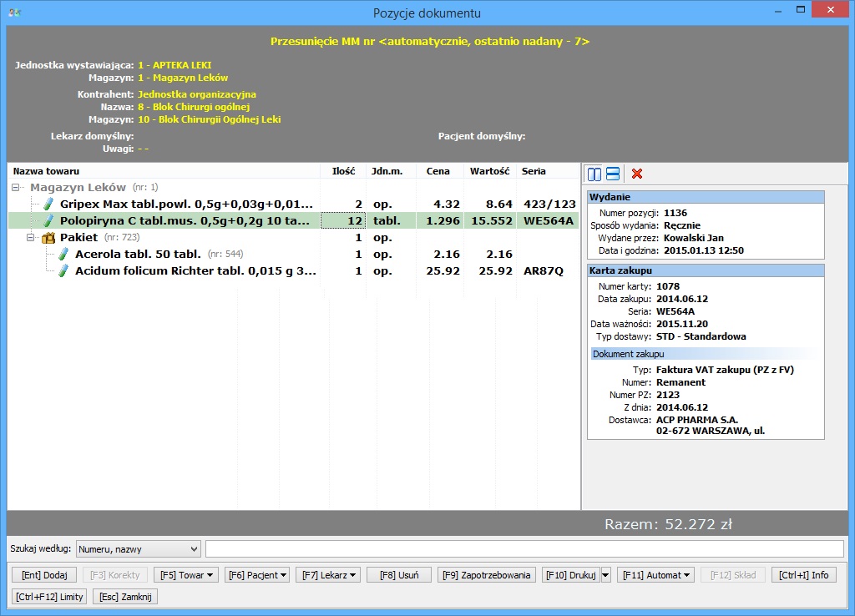
Task: Open the [F11] Automat dropdown menu
Action: pos(655,575)
